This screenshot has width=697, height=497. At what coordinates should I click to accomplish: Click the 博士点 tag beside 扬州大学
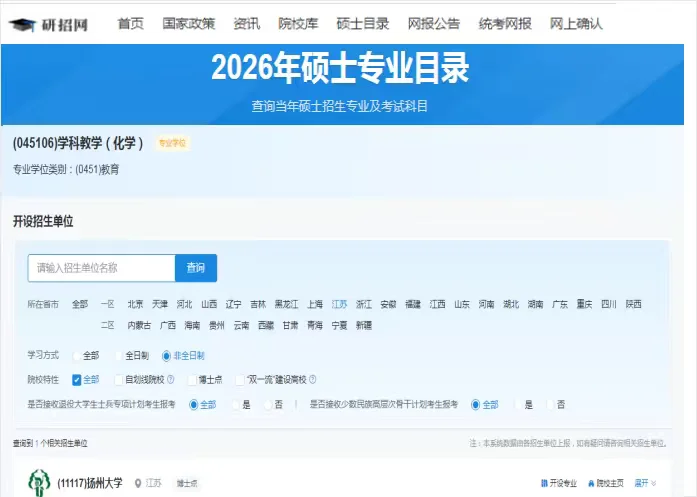point(187,483)
